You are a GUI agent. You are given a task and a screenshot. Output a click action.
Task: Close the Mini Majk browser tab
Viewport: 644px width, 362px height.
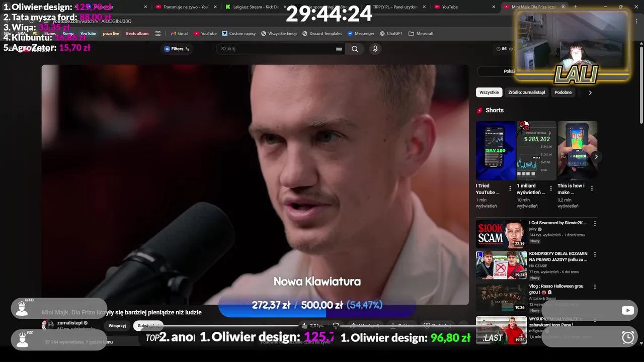[563, 7]
